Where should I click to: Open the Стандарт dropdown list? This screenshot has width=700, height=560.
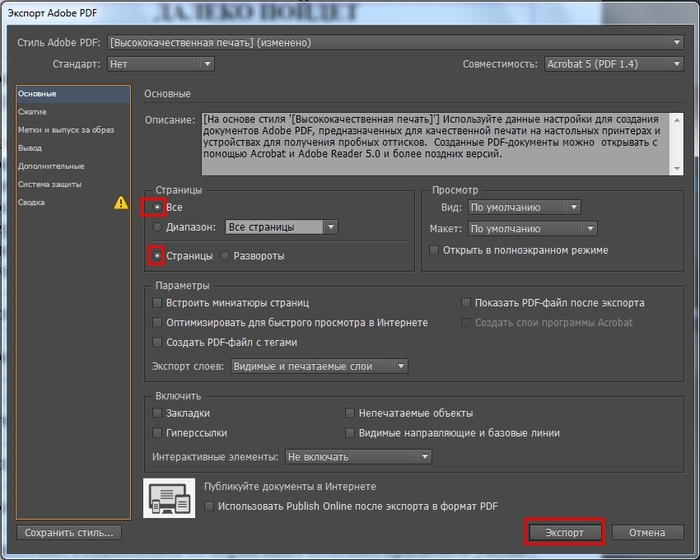(160, 64)
